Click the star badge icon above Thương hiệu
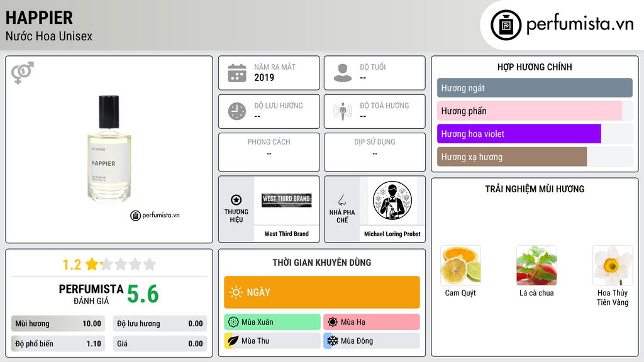The height and width of the screenshot is (362, 644). coord(236,200)
